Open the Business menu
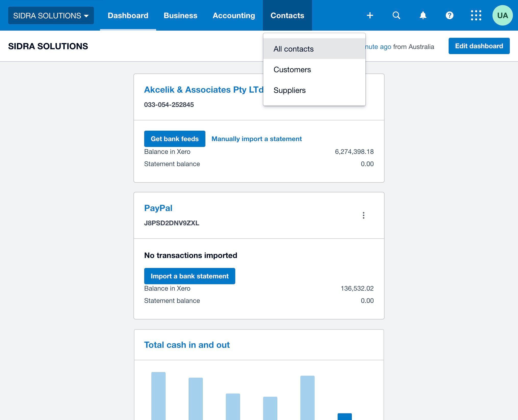The width and height of the screenshot is (518, 420). pyautogui.click(x=180, y=15)
